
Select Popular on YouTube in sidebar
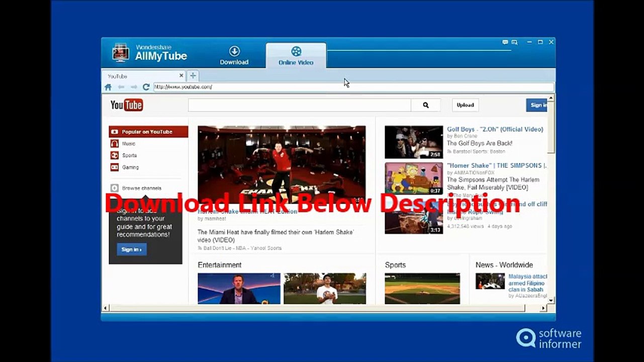point(148,132)
